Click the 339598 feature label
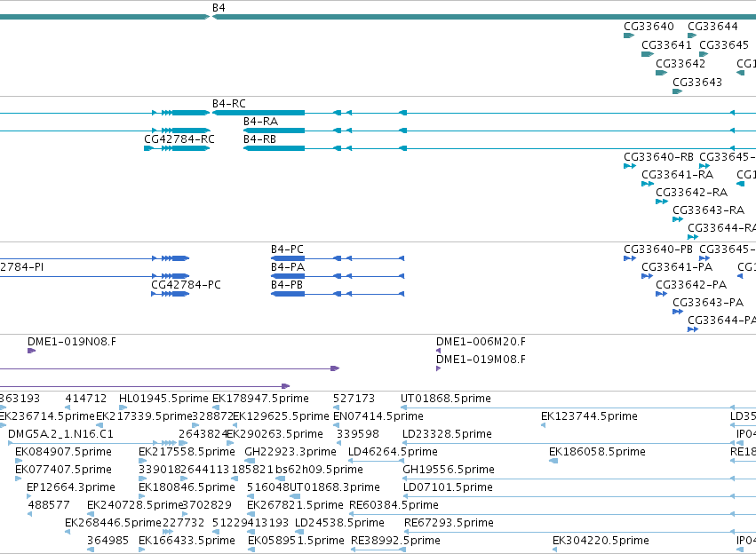 358,434
